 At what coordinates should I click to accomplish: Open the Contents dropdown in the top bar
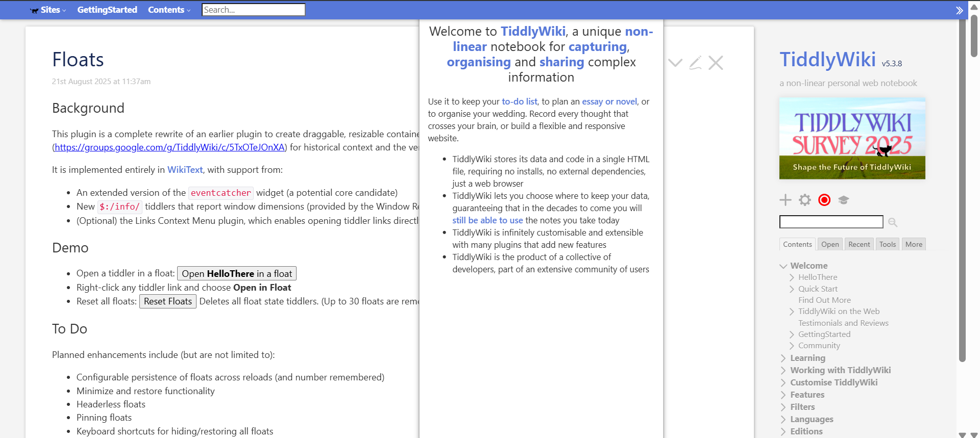(x=169, y=10)
